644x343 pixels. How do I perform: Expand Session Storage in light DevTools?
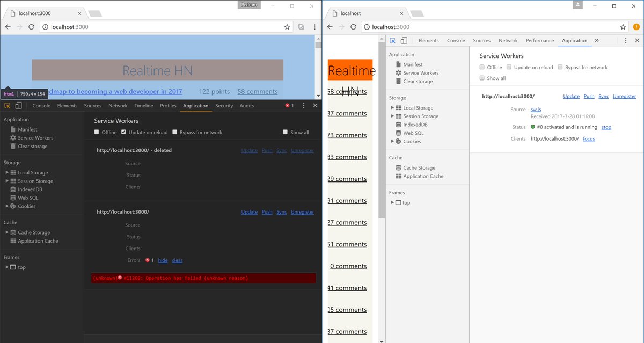392,116
